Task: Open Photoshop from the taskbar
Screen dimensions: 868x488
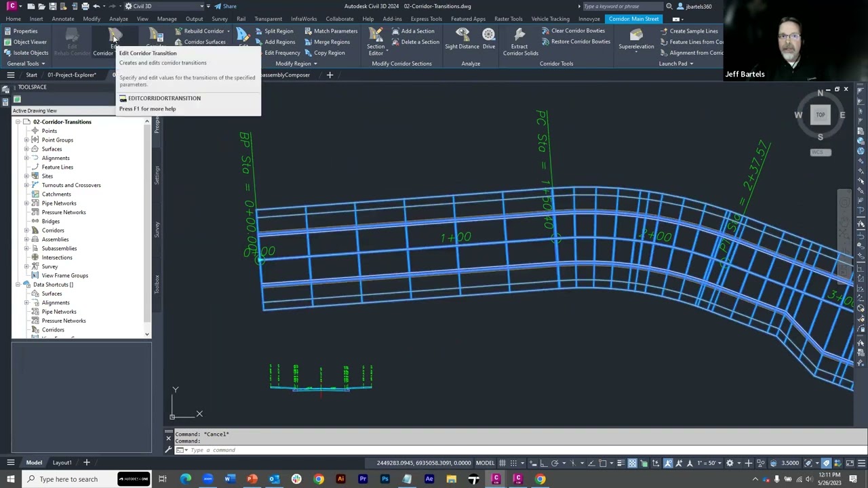Action: [384, 479]
